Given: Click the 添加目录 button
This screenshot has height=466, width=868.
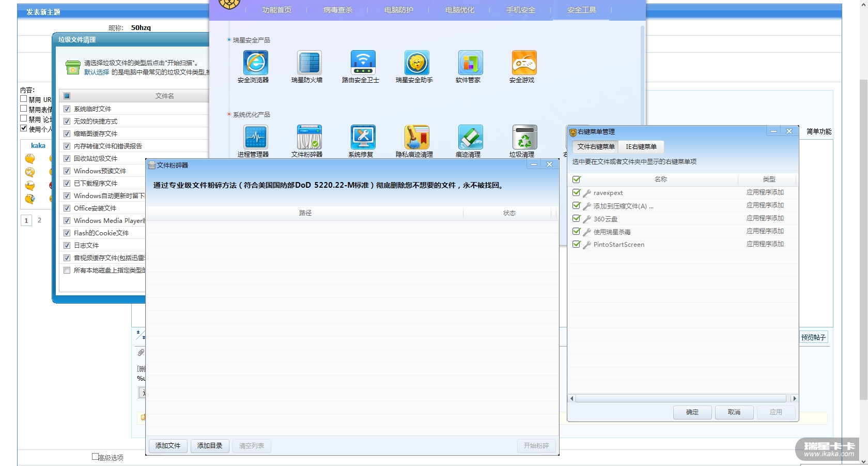Looking at the screenshot, I should pyautogui.click(x=210, y=446).
